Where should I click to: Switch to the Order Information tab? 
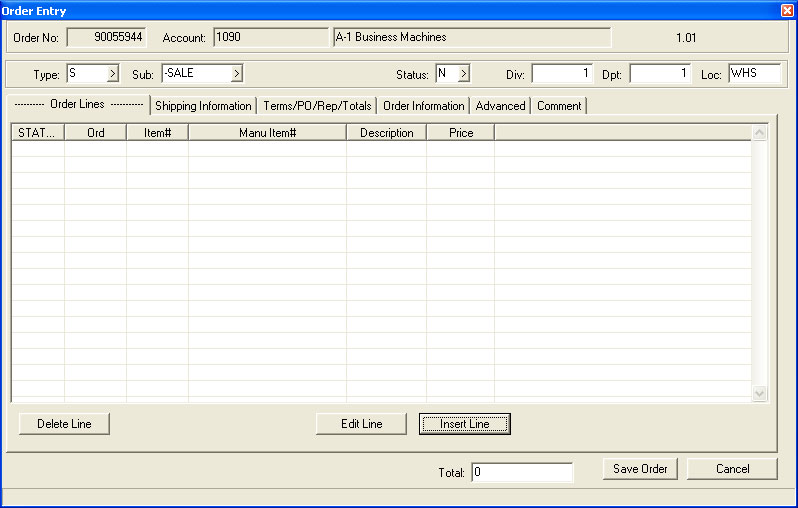coord(423,106)
